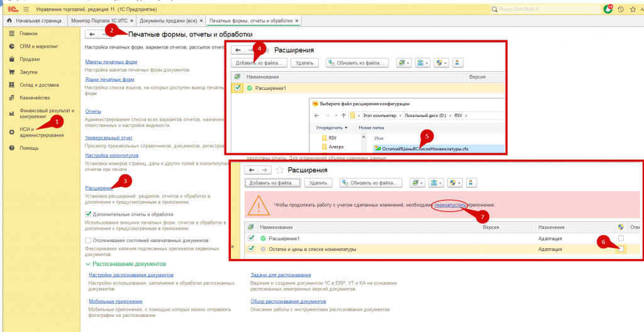
Task: Open Языки печатных форм link
Action: pos(109,79)
